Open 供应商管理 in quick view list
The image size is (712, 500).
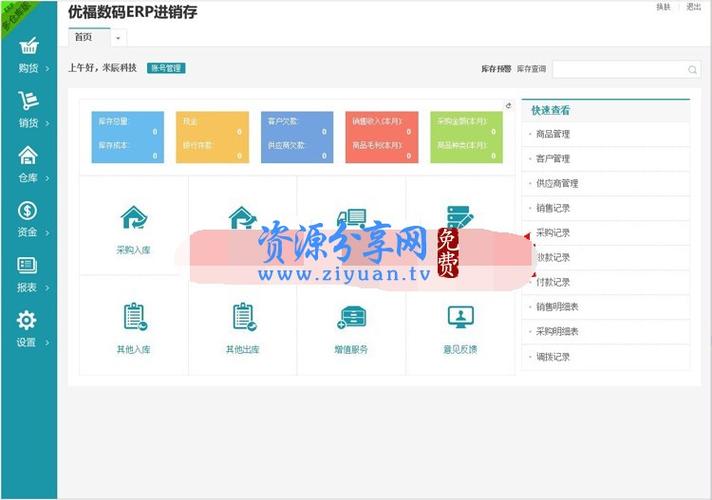pos(606,183)
